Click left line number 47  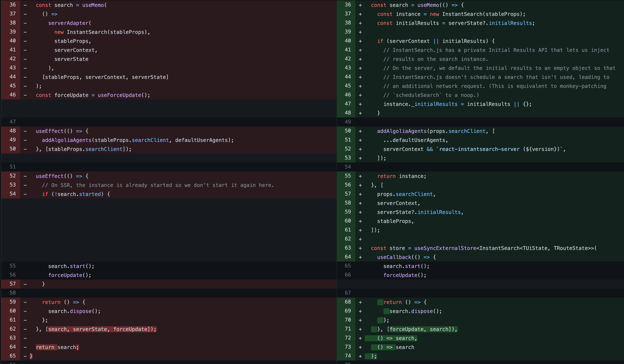13,122
